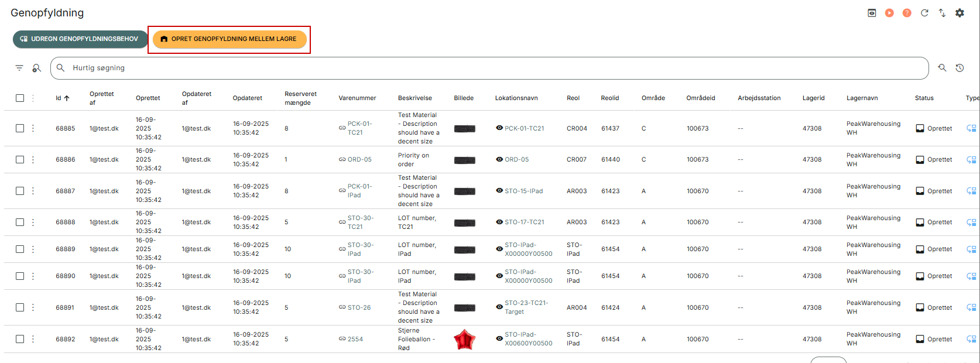The width and height of the screenshot is (980, 363).
Task: Open header column options three-dot menu
Action: (33, 98)
